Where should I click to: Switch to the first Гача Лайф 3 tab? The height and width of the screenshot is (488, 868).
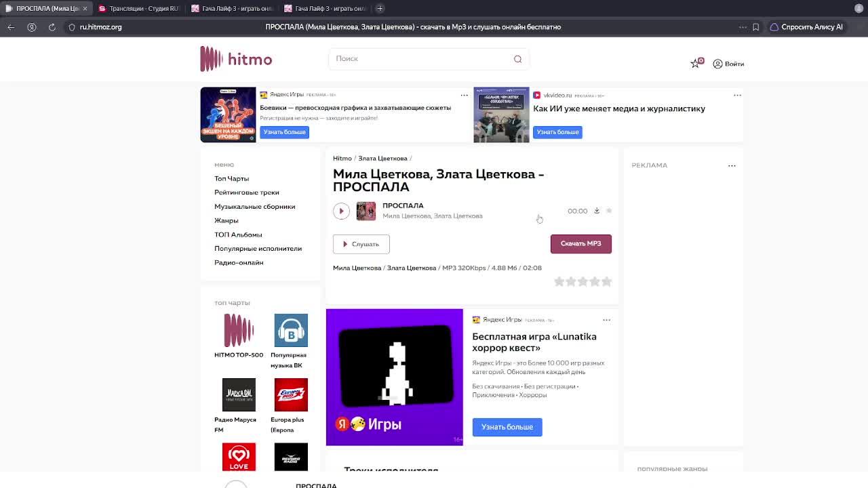pos(232,8)
